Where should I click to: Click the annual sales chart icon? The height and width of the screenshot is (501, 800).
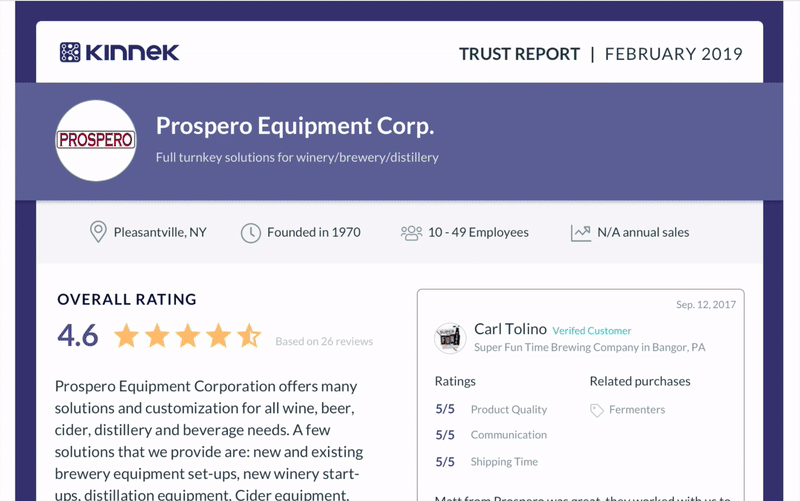tap(581, 233)
